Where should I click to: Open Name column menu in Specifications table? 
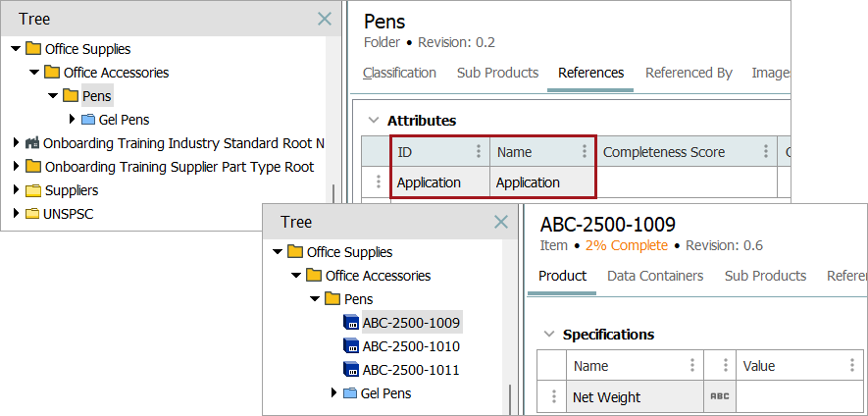click(x=692, y=365)
